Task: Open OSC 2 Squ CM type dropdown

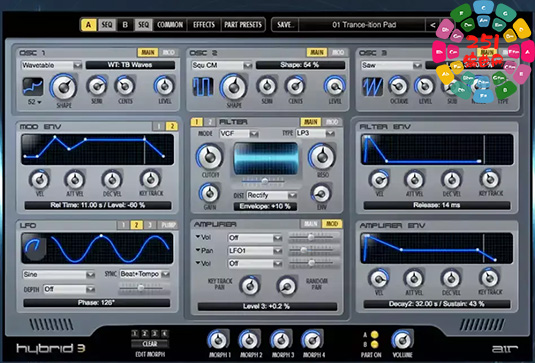Action: point(221,65)
